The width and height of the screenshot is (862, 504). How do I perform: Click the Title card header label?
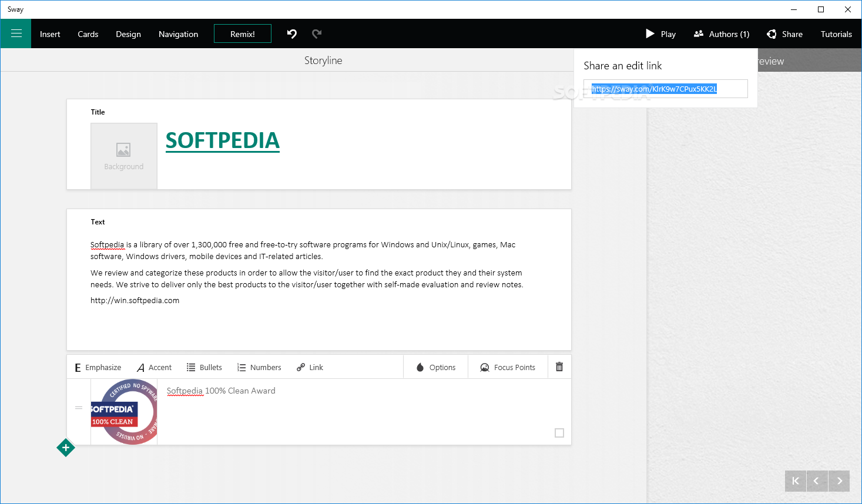coord(98,112)
